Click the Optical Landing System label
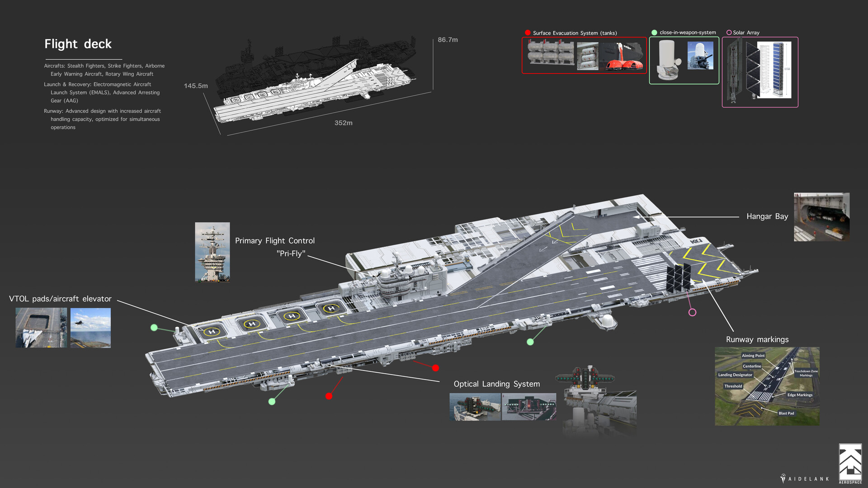Image resolution: width=868 pixels, height=488 pixels. click(496, 384)
